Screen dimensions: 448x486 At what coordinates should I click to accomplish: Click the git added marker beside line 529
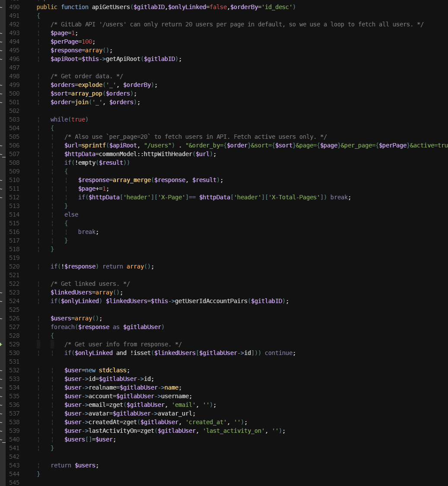tap(1, 344)
